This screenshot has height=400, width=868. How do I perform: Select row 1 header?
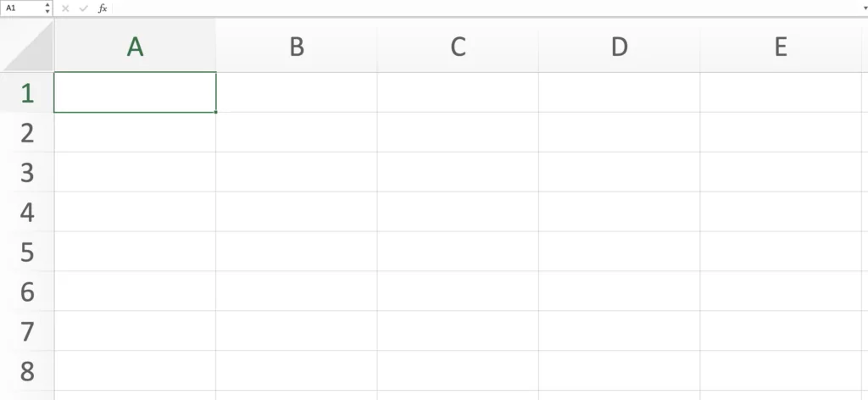pyautogui.click(x=27, y=92)
